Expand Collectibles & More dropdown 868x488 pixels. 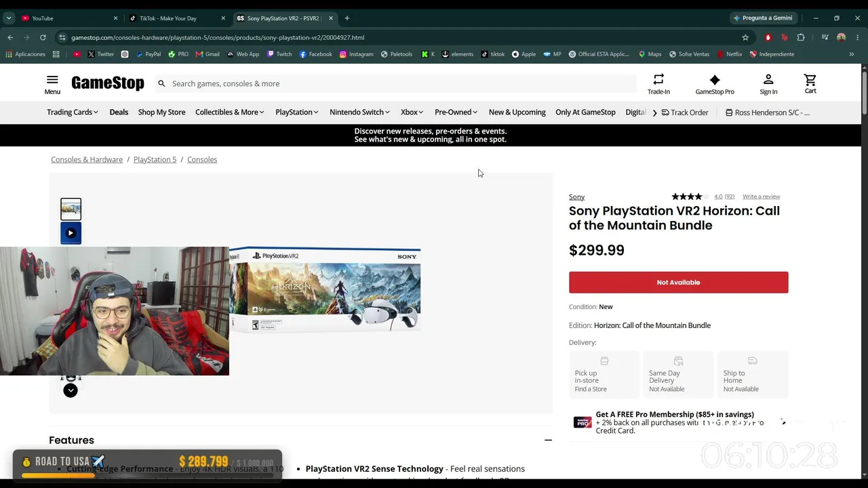click(230, 113)
